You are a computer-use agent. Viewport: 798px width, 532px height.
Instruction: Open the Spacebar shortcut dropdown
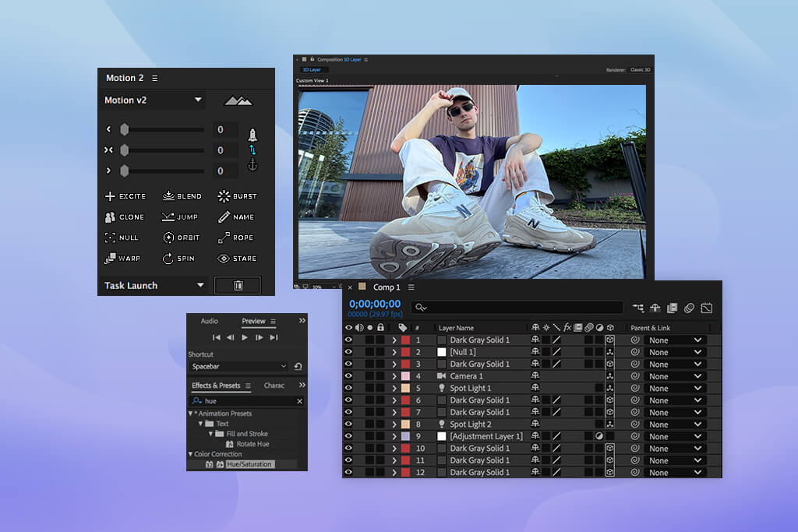pyautogui.click(x=239, y=366)
